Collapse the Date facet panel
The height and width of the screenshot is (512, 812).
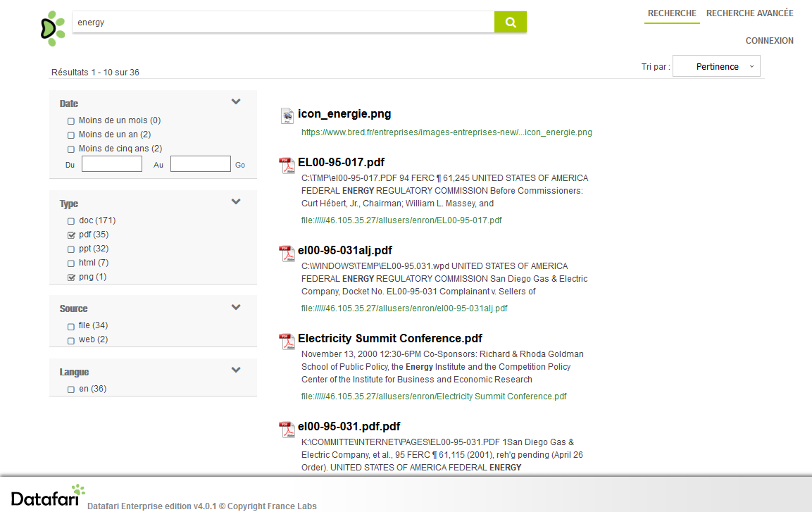(x=236, y=101)
